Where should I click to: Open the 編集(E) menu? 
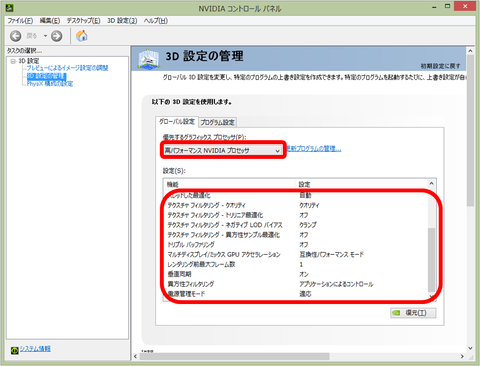pos(50,21)
